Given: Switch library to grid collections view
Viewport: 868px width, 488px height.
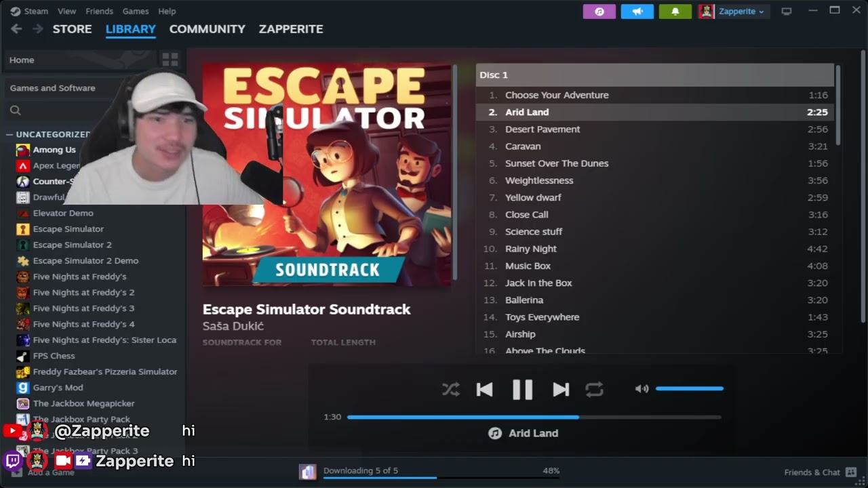Looking at the screenshot, I should point(170,60).
